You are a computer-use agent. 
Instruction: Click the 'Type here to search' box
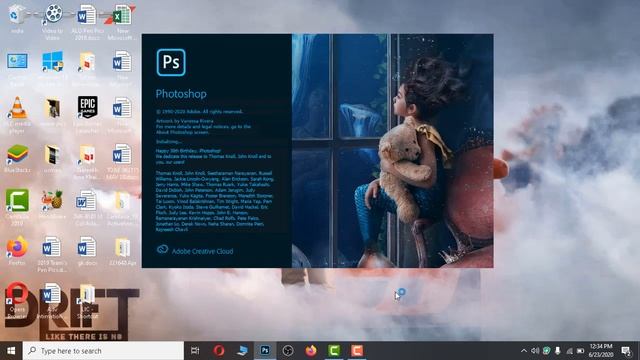(103, 351)
